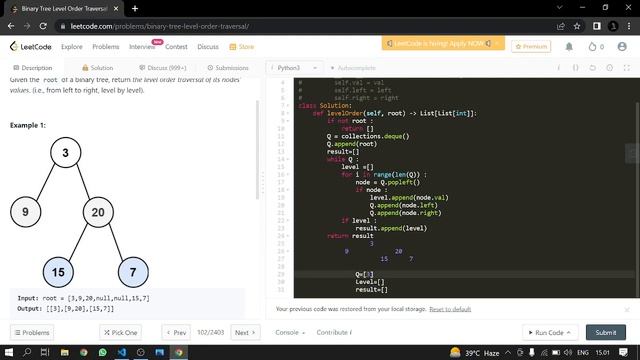Dismiss the restored code message
This screenshot has width=640, height=360.
pyautogui.click(x=627, y=309)
